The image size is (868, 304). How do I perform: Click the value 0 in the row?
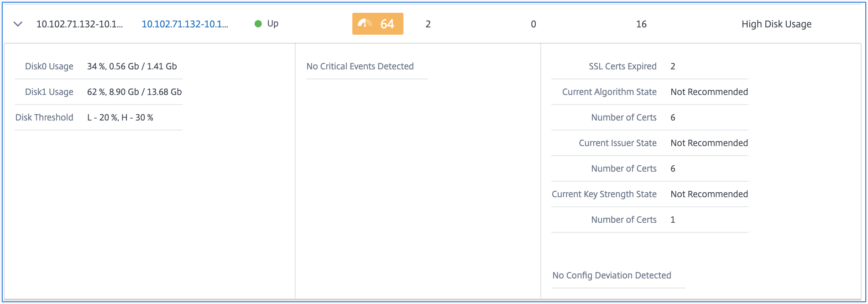point(533,24)
